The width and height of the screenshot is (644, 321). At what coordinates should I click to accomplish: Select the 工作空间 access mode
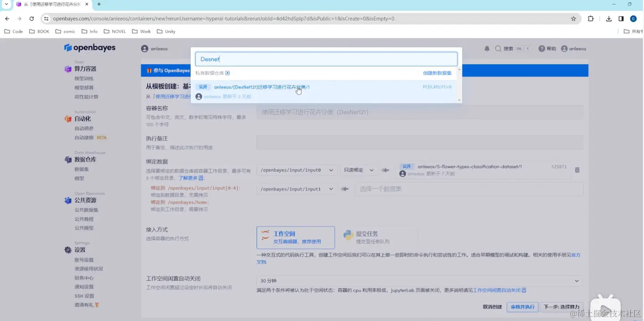[x=296, y=237]
